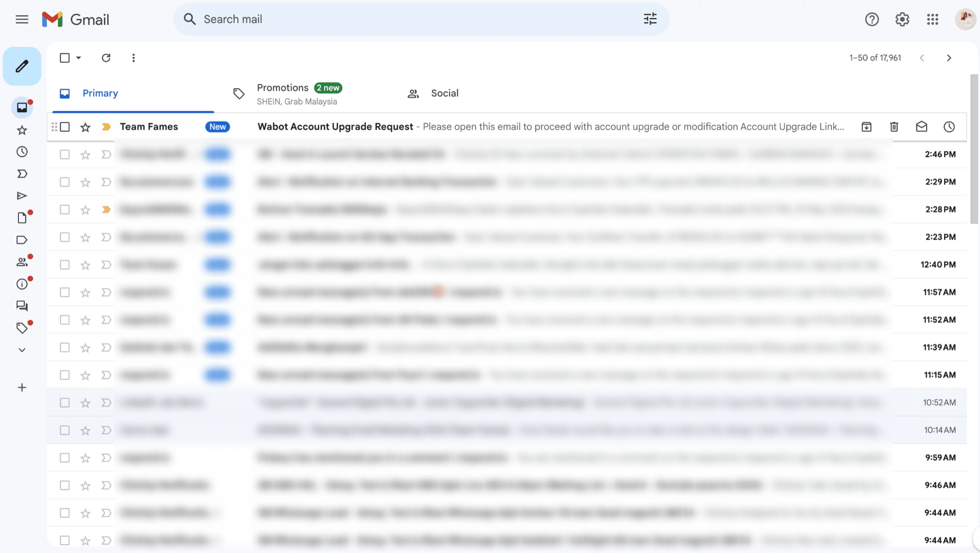
Task: Click the Archive icon on highlighted email
Action: [867, 127]
